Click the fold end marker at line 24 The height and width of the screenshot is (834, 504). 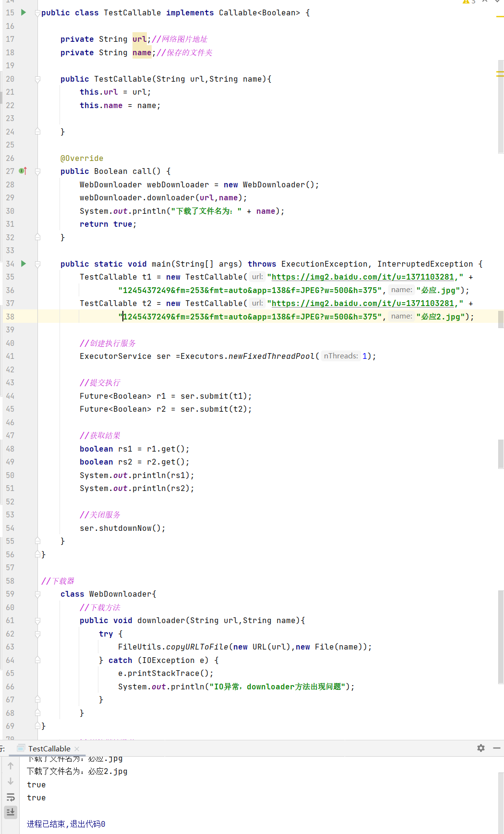click(x=37, y=131)
